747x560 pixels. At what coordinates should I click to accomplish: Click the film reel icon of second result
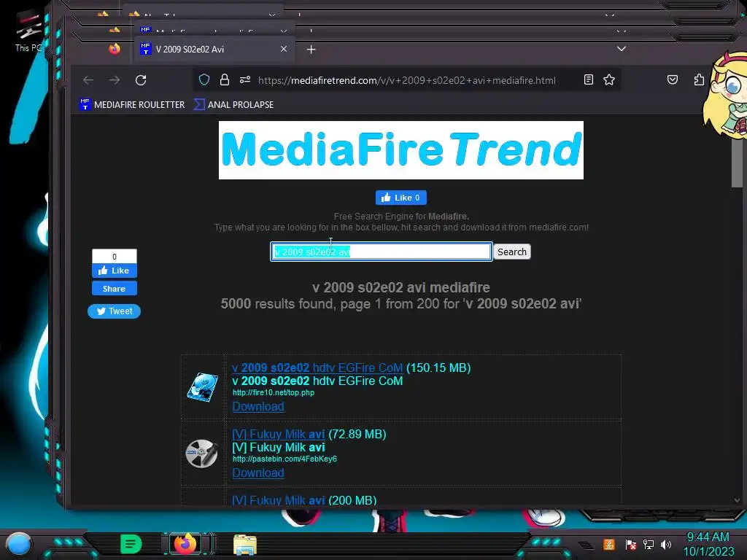tap(201, 454)
